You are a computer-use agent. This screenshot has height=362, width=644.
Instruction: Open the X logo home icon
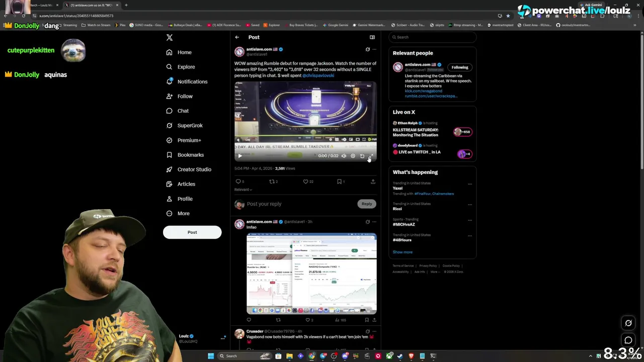pyautogui.click(x=170, y=37)
